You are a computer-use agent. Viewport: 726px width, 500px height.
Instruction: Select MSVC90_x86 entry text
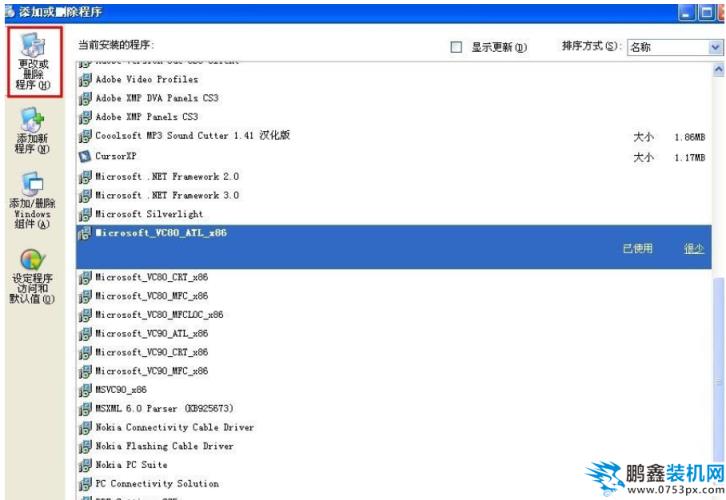pos(121,390)
